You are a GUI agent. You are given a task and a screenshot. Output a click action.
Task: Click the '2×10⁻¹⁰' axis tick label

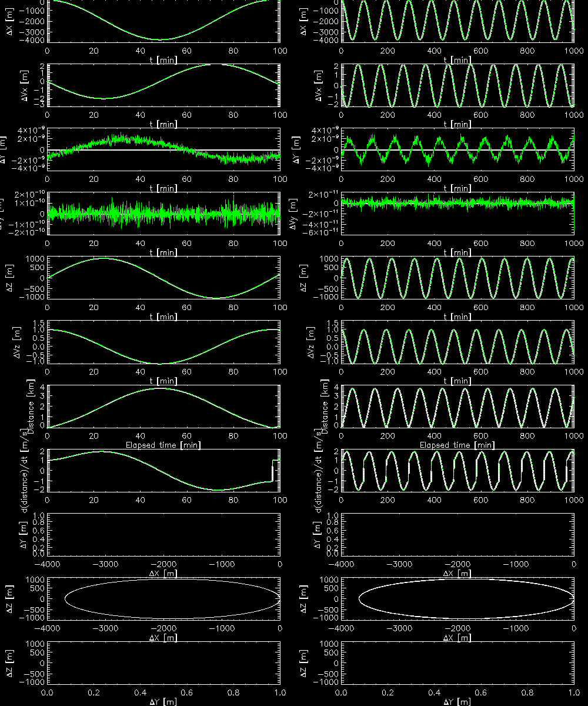pyautogui.click(x=28, y=194)
